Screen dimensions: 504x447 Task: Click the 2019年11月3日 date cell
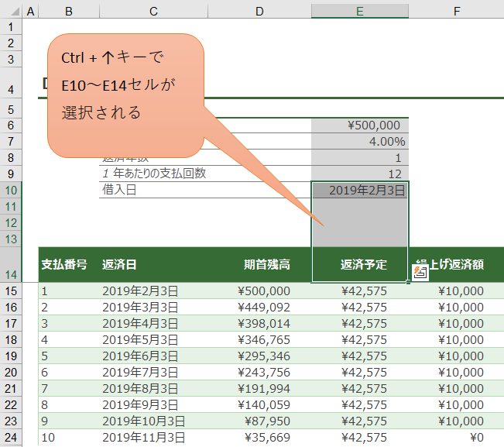153,438
